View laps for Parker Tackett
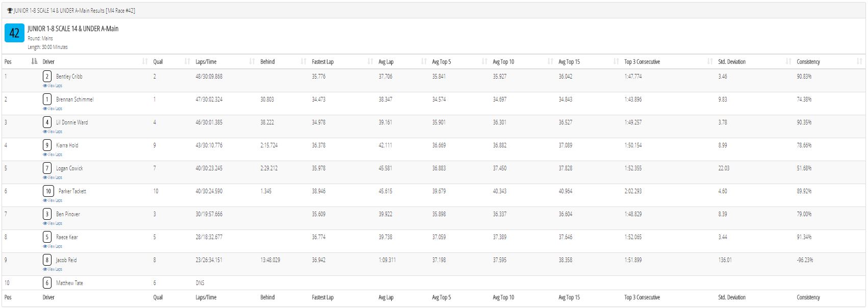This screenshot has height=308, width=868. tap(53, 200)
